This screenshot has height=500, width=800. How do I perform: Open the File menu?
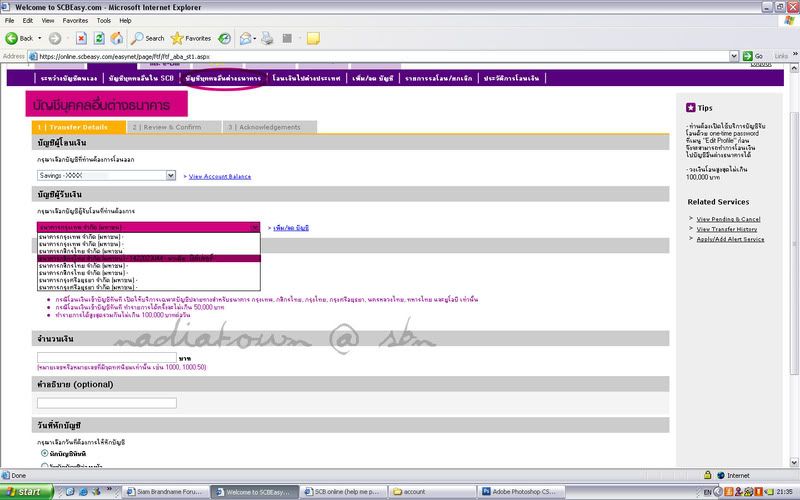tap(9, 20)
